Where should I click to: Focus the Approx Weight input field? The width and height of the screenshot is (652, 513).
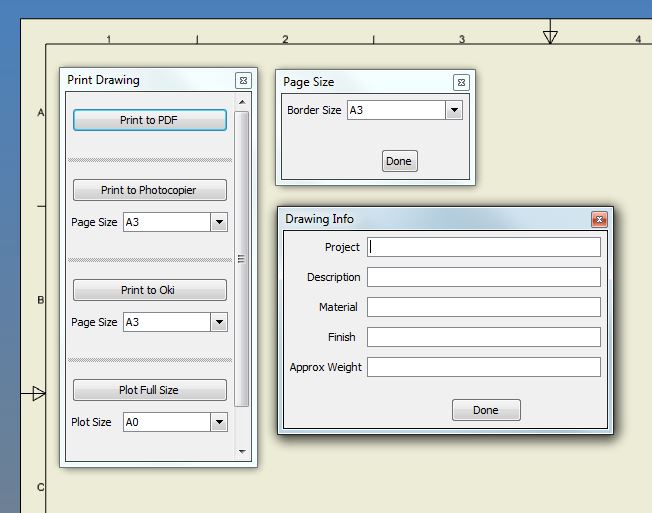pyautogui.click(x=484, y=367)
